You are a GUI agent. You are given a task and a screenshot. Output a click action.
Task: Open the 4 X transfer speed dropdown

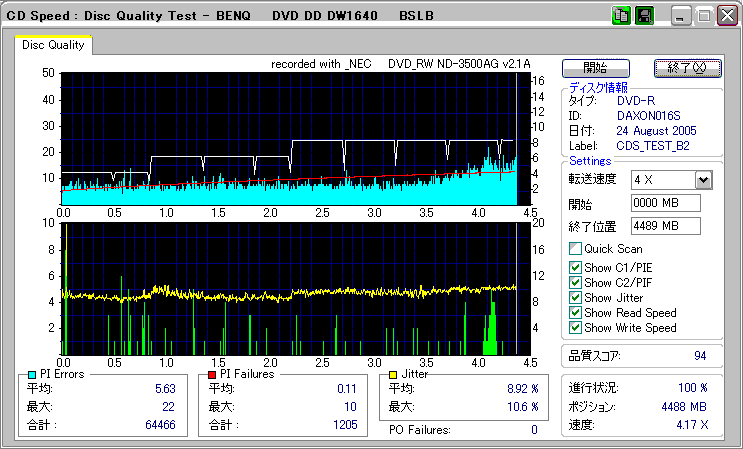tap(703, 179)
